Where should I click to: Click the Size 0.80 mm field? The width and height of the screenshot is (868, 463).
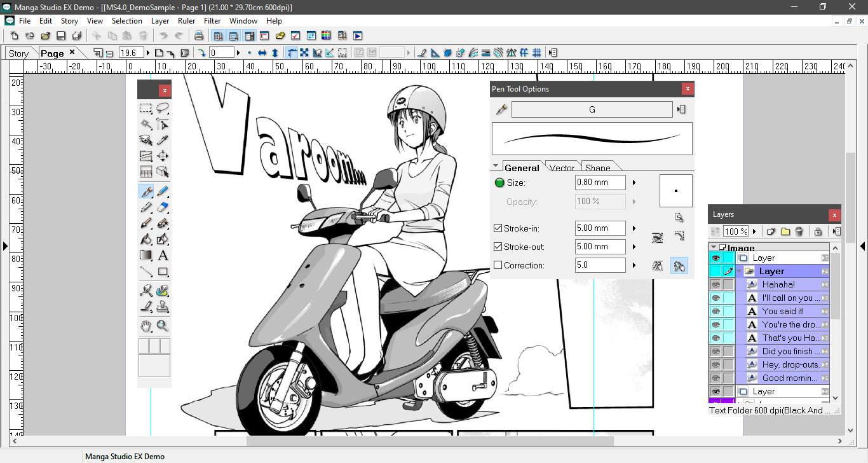600,183
